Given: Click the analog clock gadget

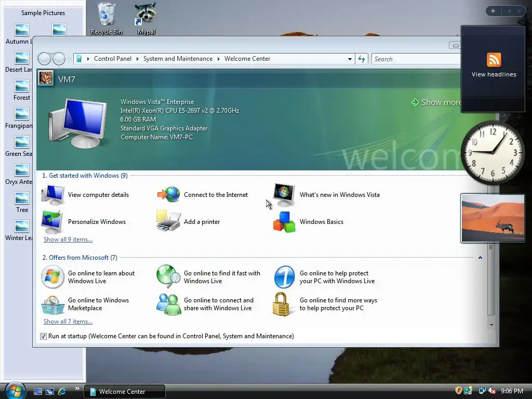Looking at the screenshot, I should (x=493, y=153).
